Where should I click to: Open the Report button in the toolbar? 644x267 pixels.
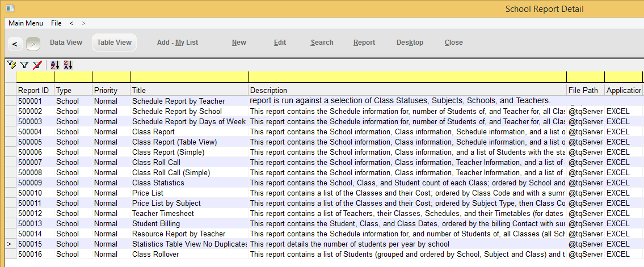tap(364, 43)
